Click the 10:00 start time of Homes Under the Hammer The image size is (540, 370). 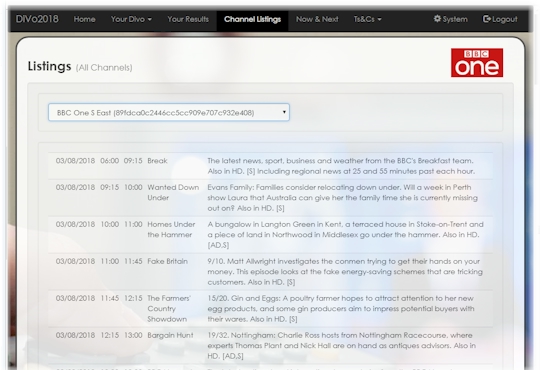110,225
